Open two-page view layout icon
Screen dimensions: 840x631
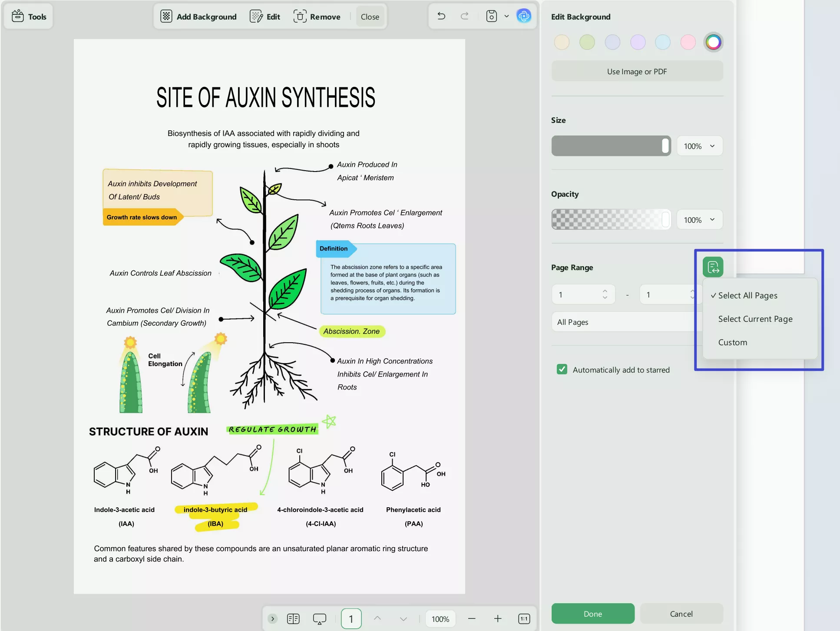(x=293, y=619)
